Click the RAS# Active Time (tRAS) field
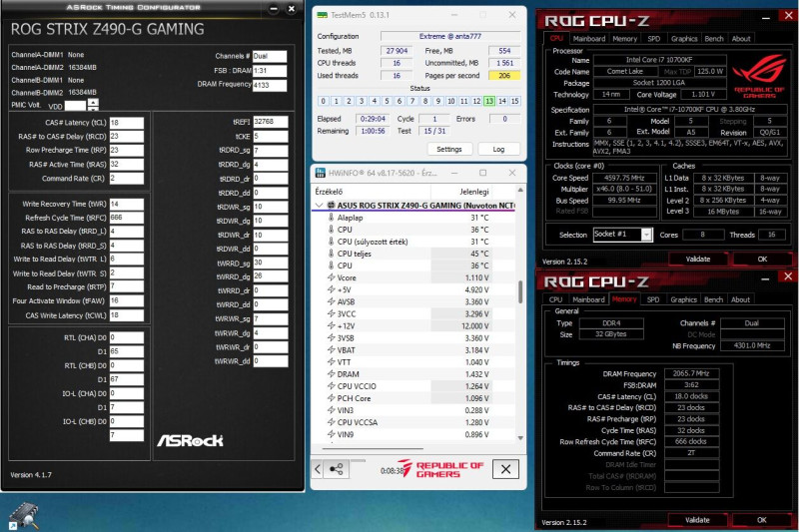Image resolution: width=799 pixels, height=532 pixels. coord(127,164)
